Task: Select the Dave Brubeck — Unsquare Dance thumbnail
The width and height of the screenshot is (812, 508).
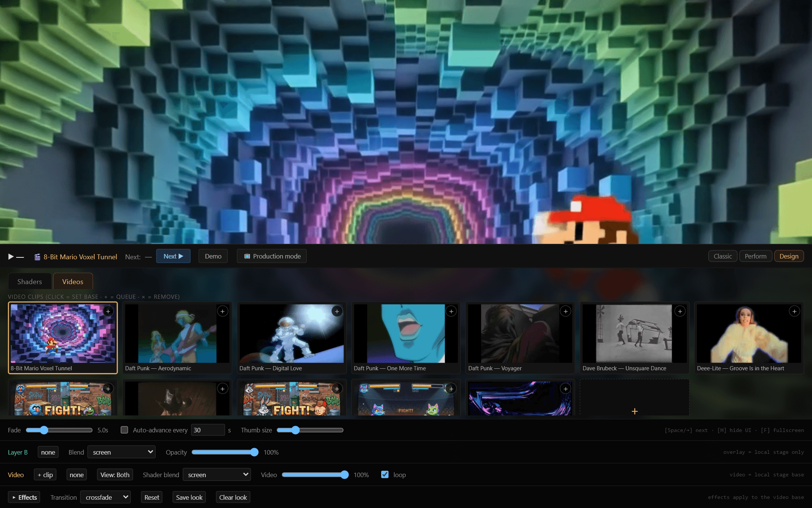Action: [634, 333]
